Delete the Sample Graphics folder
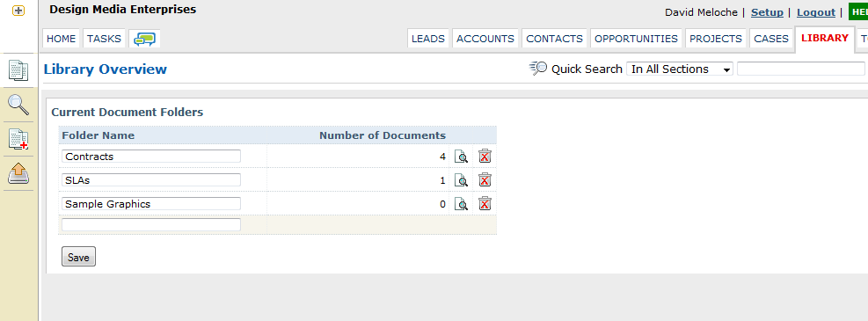 [485, 204]
